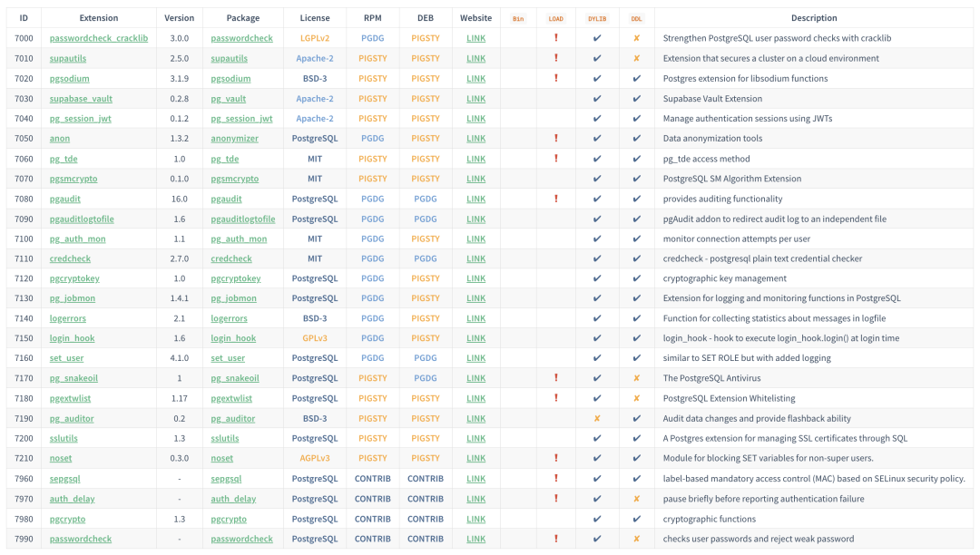Viewport: 980px width, 555px height.
Task: Click the LOAD exclamation icon in anon row
Action: 555,139
